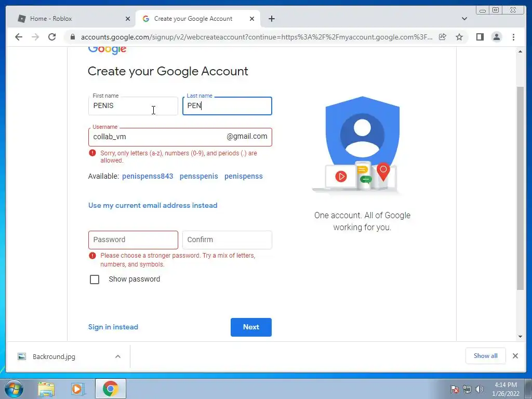
Task: Click the scrollbar down arrow
Action: [x=520, y=337]
